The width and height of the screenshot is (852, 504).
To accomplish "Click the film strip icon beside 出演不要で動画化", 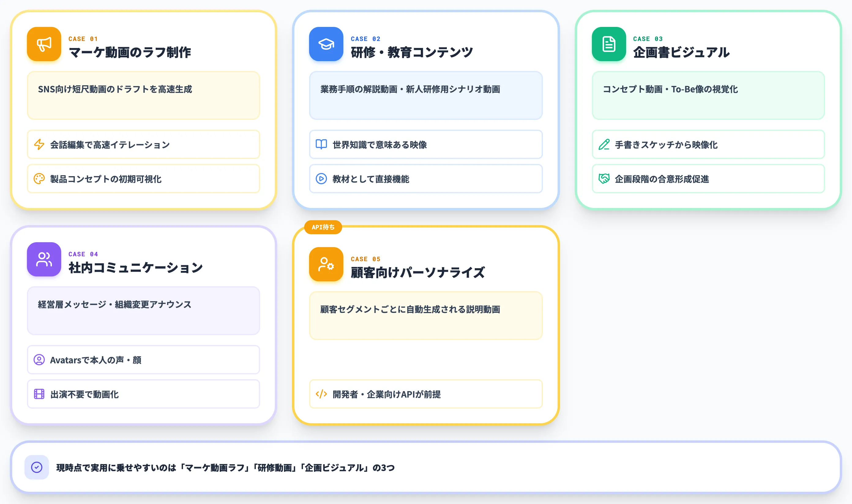I will coord(39,394).
